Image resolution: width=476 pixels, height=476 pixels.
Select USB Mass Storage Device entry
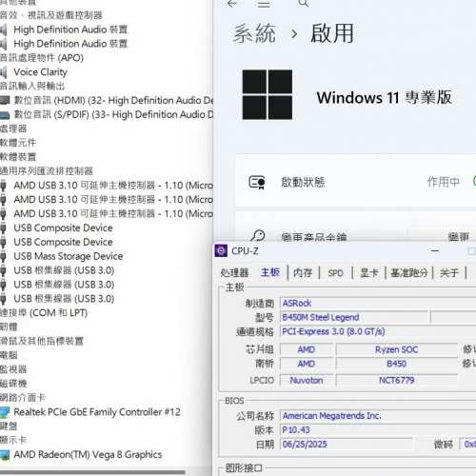pyautogui.click(x=69, y=256)
